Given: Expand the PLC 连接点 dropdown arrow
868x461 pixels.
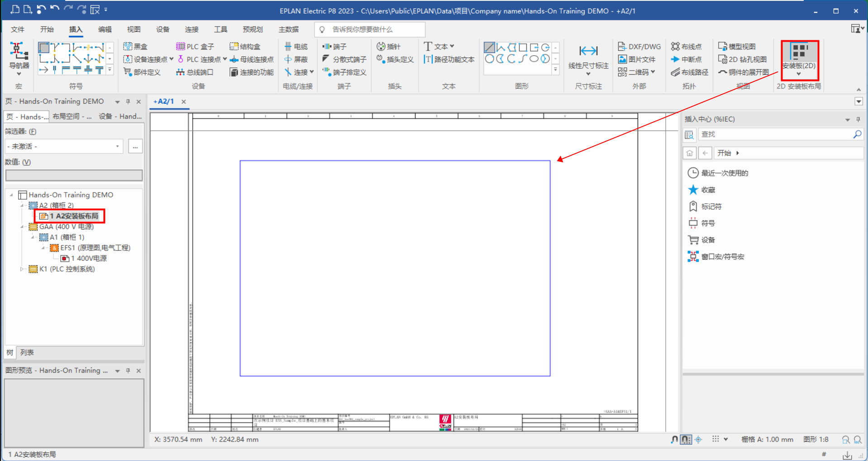Looking at the screenshot, I should [x=224, y=59].
